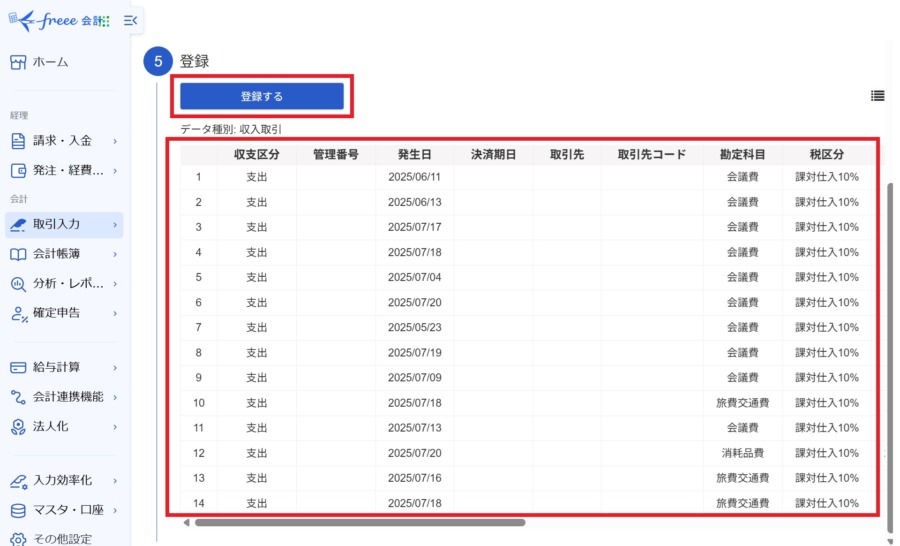Click 支出 in row 4
The height and width of the screenshot is (546, 900).
257,252
